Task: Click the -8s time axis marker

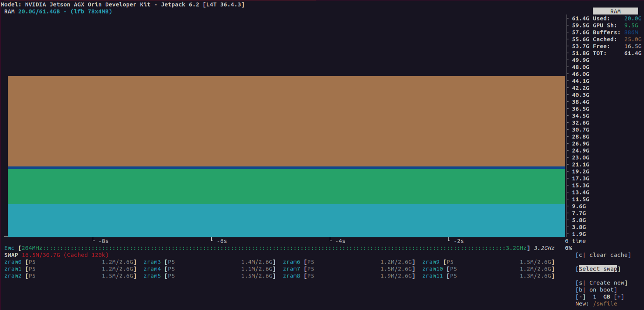Action: tap(103, 241)
